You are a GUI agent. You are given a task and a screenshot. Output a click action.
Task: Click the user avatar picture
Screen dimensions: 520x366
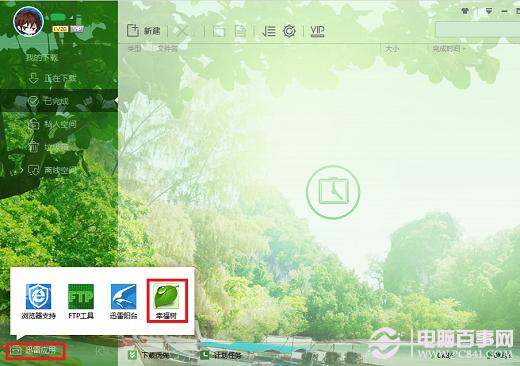coord(28,21)
